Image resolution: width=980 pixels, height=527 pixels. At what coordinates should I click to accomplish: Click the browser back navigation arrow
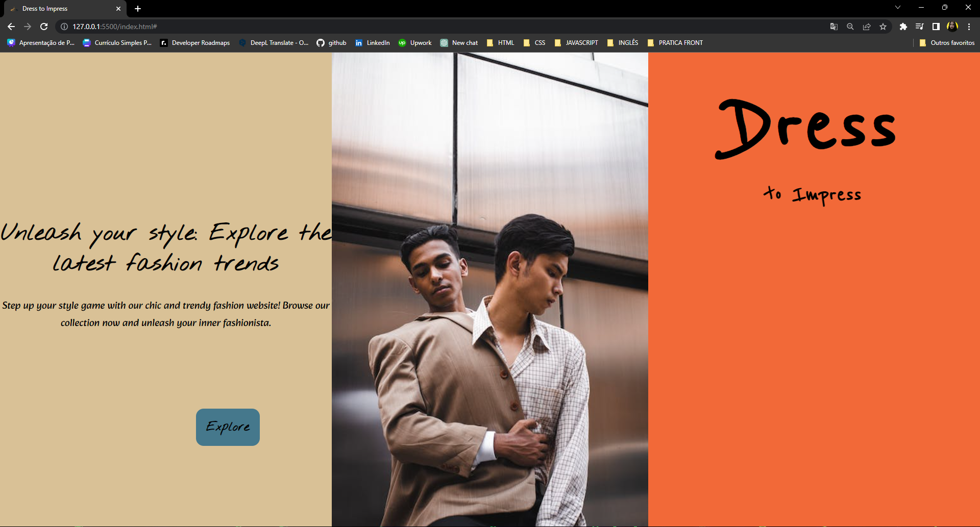coord(11,27)
